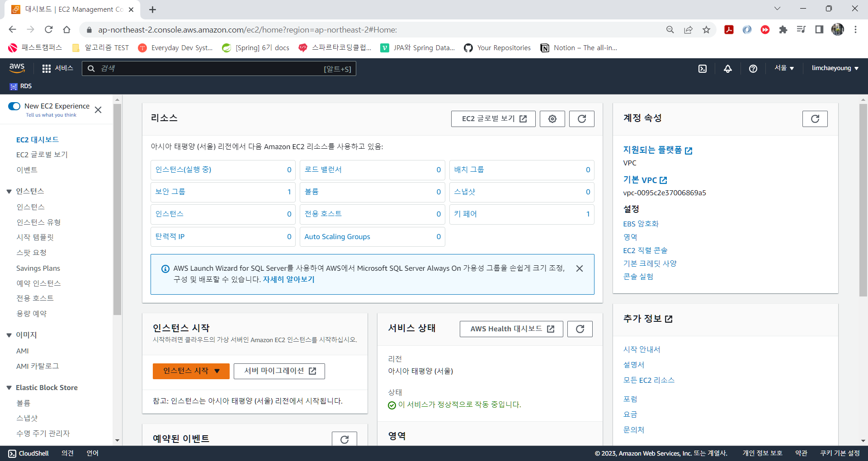Click the sidebar vertical scrollbar
The image size is (868, 461).
[118, 209]
